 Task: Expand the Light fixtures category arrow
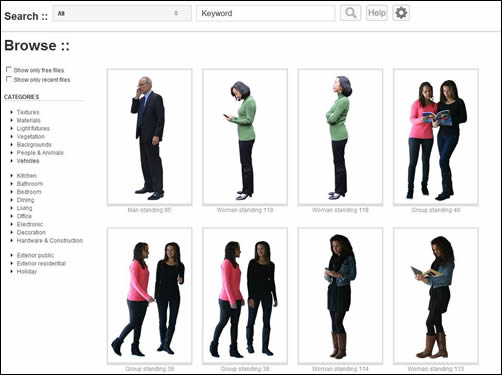tap(12, 128)
